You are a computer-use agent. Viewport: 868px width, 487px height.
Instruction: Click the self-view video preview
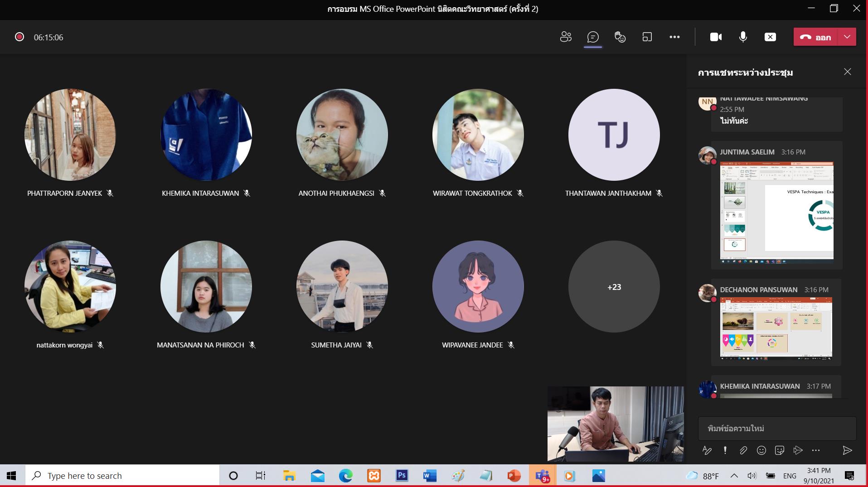tap(616, 424)
